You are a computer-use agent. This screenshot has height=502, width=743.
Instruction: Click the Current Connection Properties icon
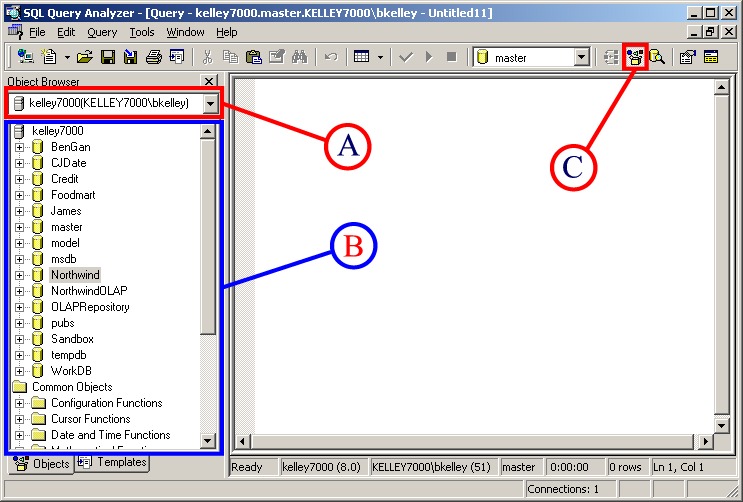pyautogui.click(x=688, y=57)
